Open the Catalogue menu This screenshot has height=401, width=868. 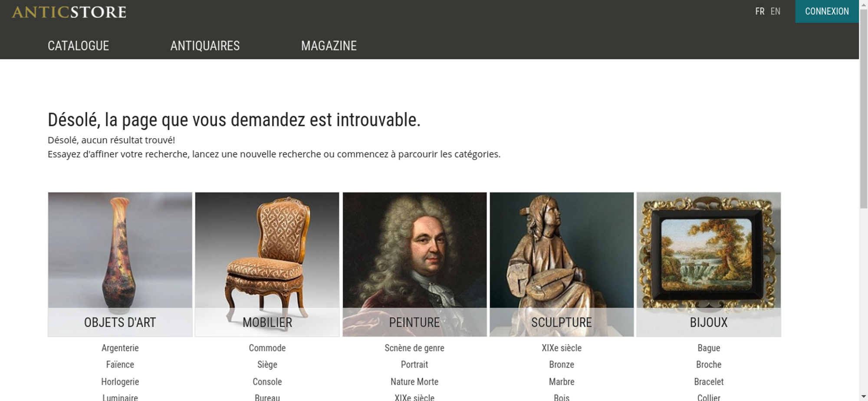(78, 46)
